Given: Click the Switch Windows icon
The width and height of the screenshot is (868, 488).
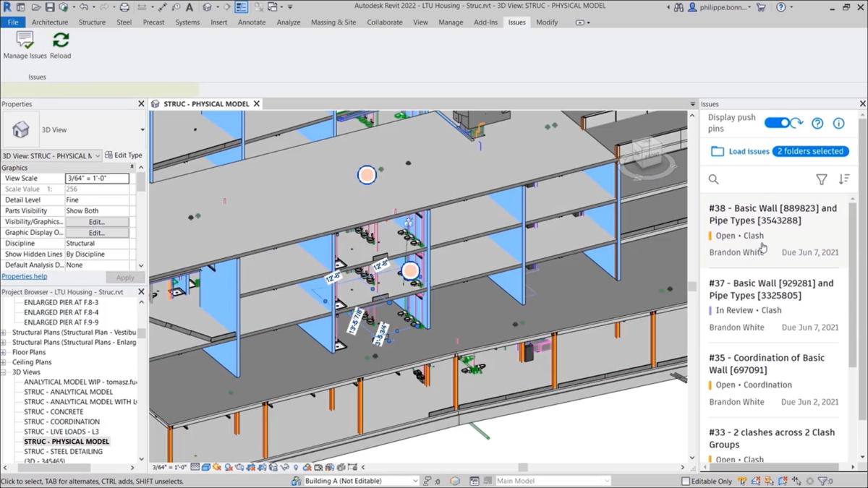Looking at the screenshot, I should (273, 7).
